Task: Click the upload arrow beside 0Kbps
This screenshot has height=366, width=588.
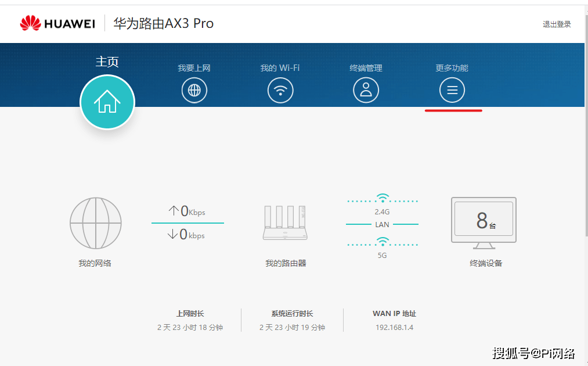Action: (x=173, y=210)
